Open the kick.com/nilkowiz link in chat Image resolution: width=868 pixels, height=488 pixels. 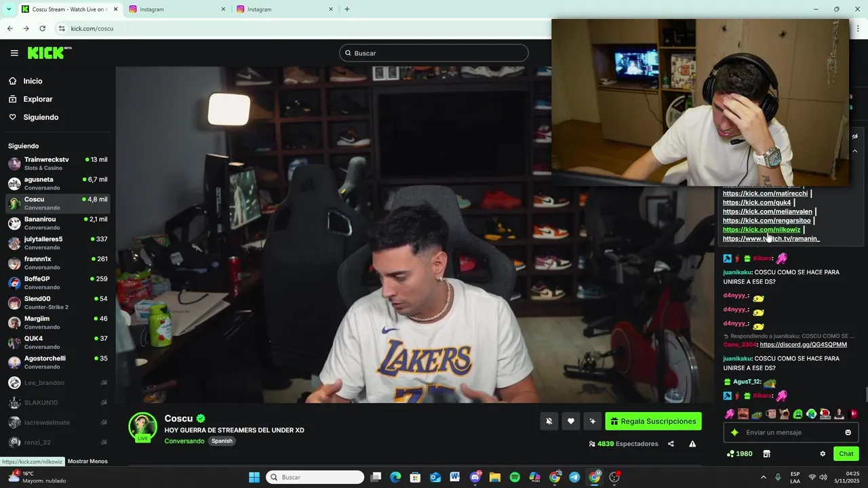tap(762, 230)
